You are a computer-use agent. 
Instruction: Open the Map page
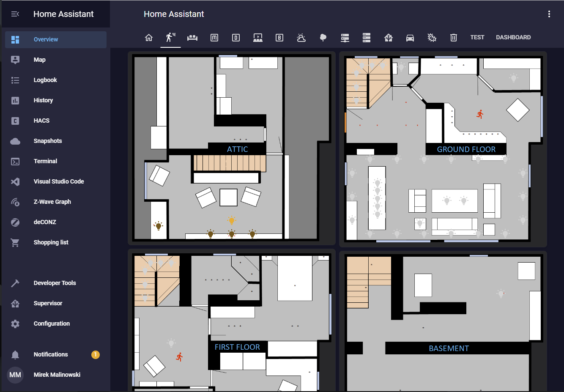pyautogui.click(x=56, y=60)
